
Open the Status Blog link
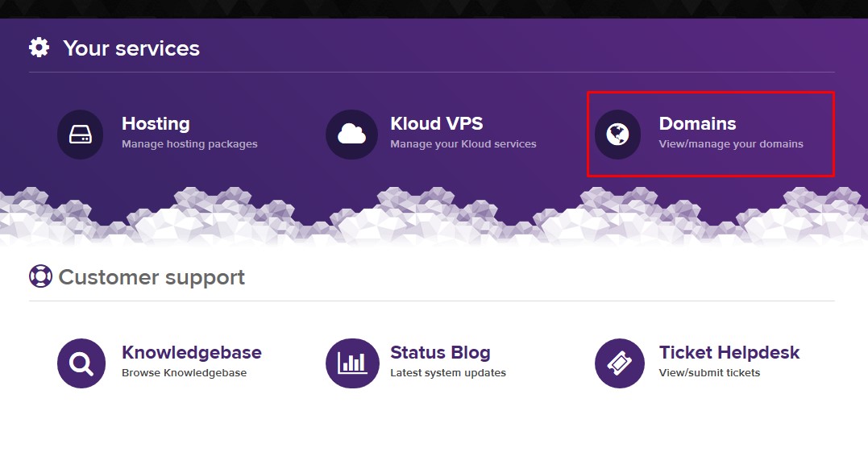pos(440,352)
